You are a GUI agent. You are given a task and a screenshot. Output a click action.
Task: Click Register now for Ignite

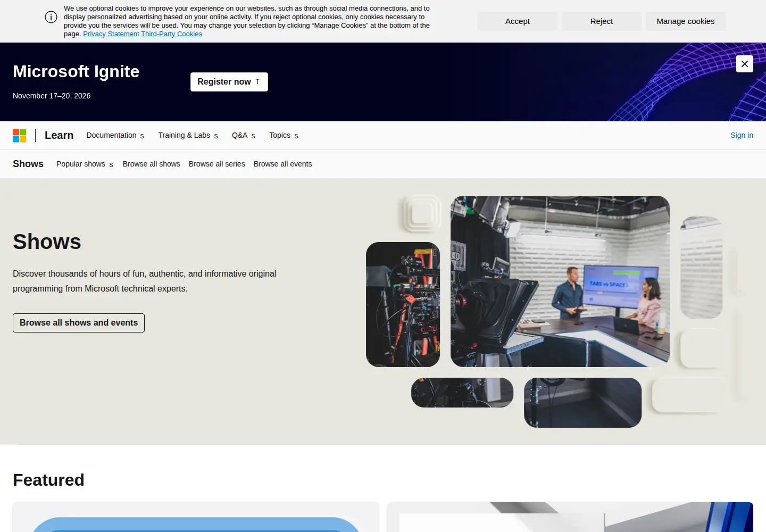click(x=229, y=82)
